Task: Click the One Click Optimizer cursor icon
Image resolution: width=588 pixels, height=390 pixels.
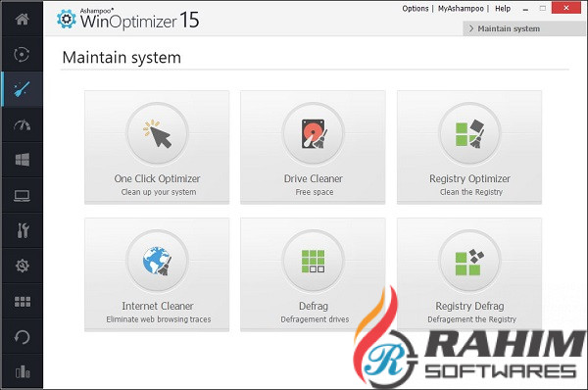Action: tap(157, 133)
